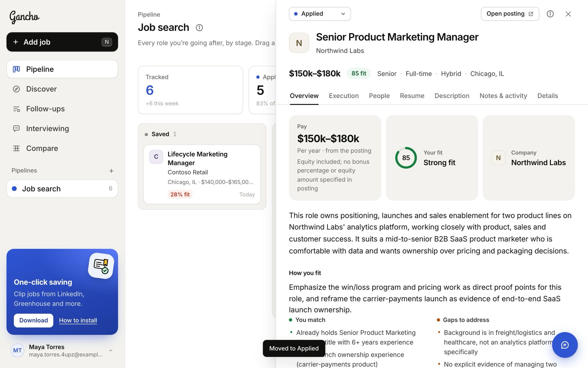Switch to the Overview tab
The width and height of the screenshot is (588, 368).
point(304,96)
